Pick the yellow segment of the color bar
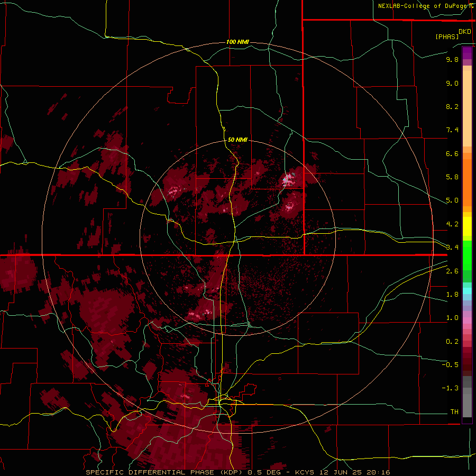 467,226
